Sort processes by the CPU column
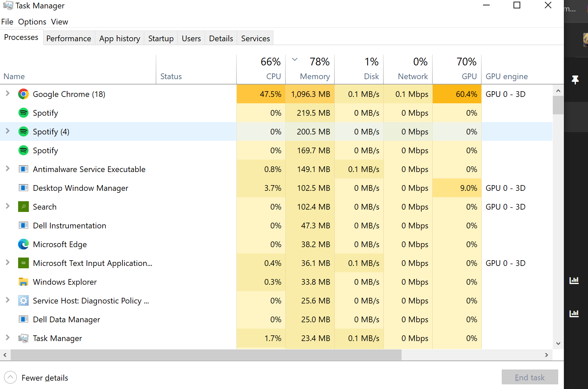588x389 pixels. [x=261, y=69]
